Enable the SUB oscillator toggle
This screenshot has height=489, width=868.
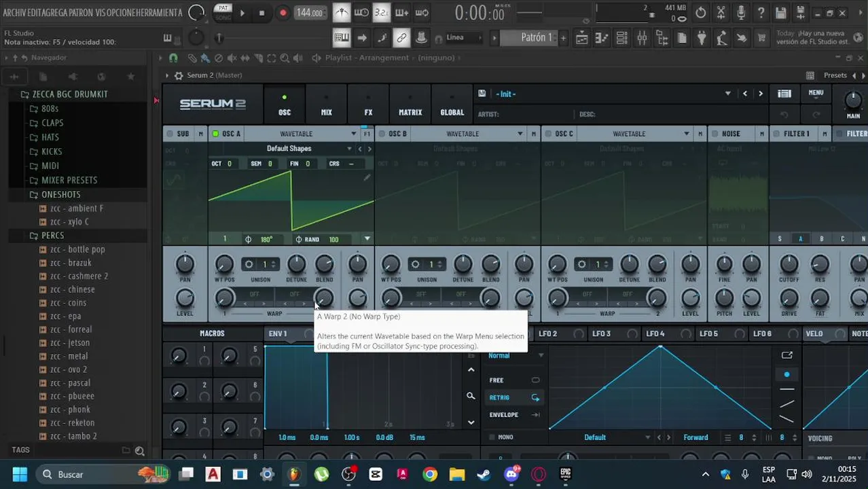coord(170,134)
